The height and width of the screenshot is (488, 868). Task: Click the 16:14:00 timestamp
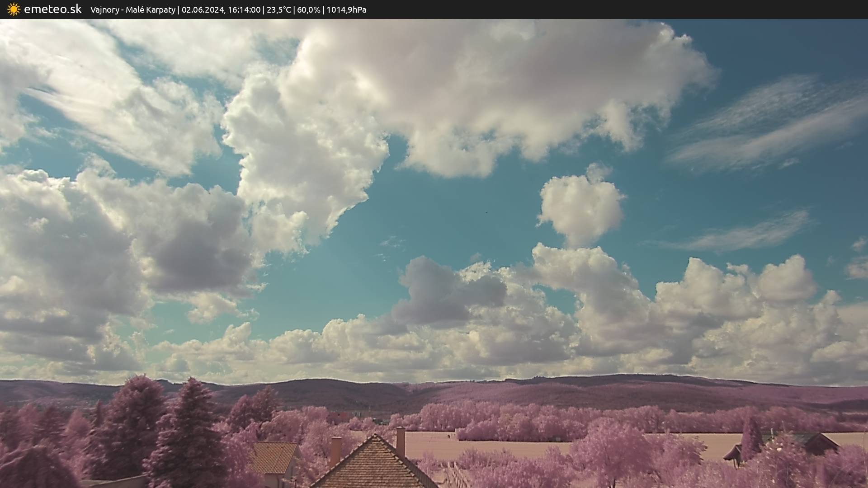point(244,10)
